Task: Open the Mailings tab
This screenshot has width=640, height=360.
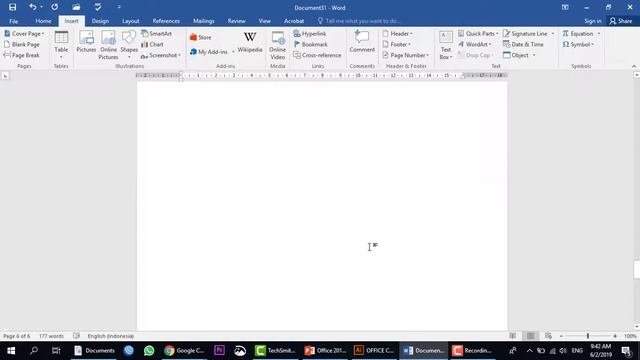Action: (x=204, y=21)
